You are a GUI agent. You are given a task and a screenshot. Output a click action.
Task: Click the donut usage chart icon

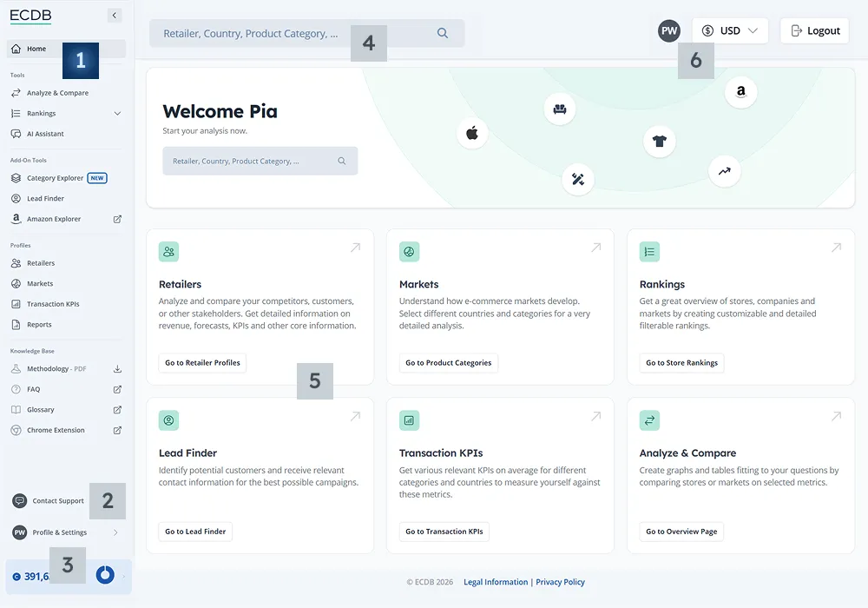pyautogui.click(x=105, y=575)
